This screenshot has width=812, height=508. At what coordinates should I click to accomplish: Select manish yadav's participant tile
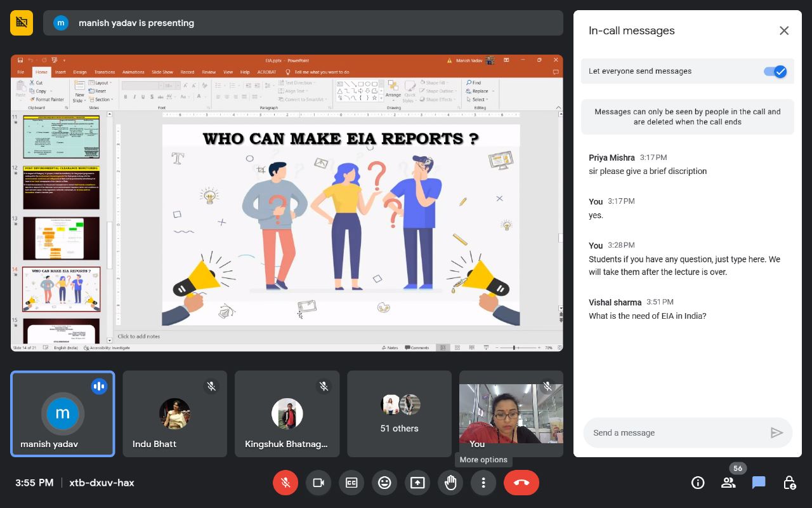click(63, 414)
